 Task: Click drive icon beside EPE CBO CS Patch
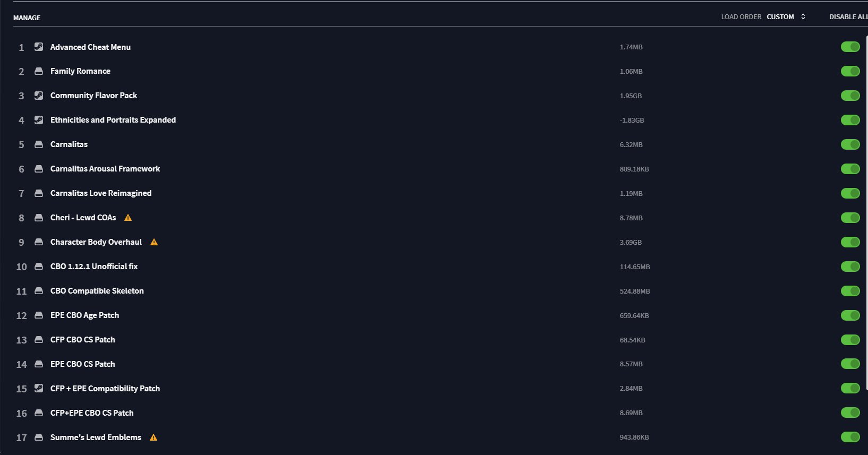[39, 364]
